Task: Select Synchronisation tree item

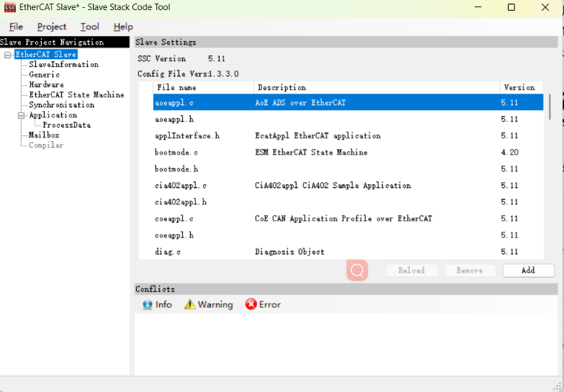Action: (61, 104)
